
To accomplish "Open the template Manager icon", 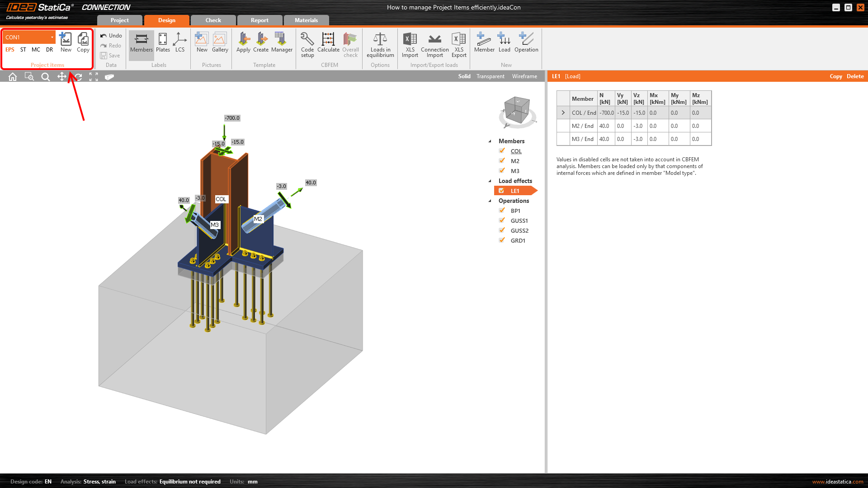I will (x=282, y=40).
